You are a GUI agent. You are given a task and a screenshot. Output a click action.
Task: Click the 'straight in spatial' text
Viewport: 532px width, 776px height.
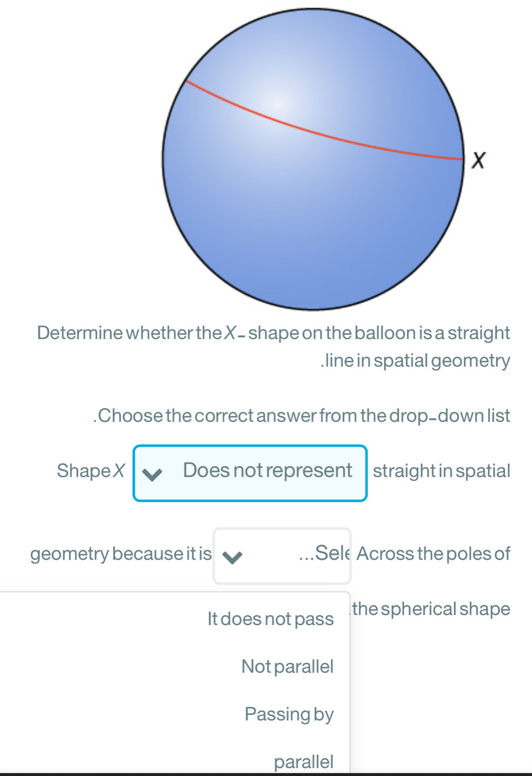click(441, 471)
